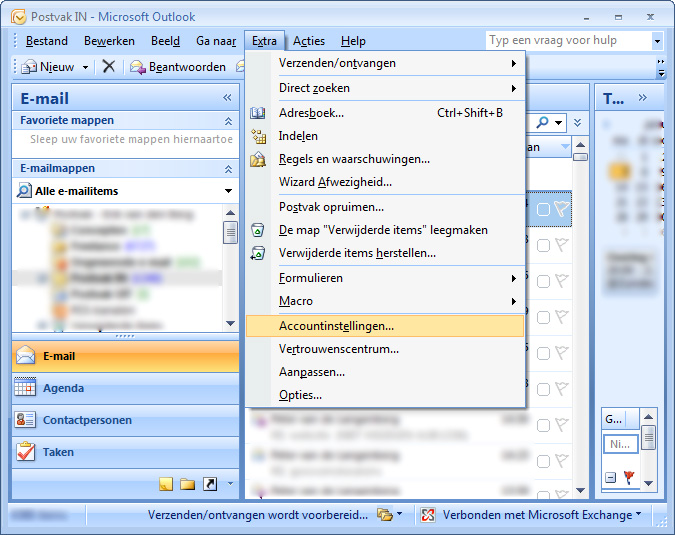This screenshot has height=535, width=675.
Task: Click the Outlook title bar icon
Action: point(19,17)
